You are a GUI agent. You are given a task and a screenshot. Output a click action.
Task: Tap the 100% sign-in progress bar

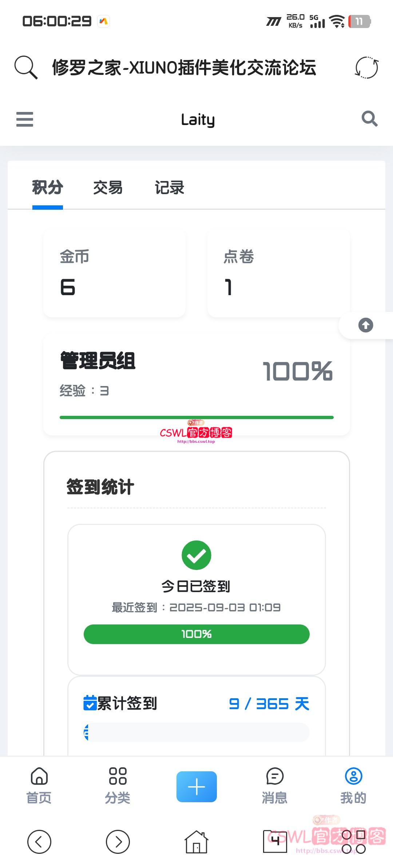click(196, 634)
